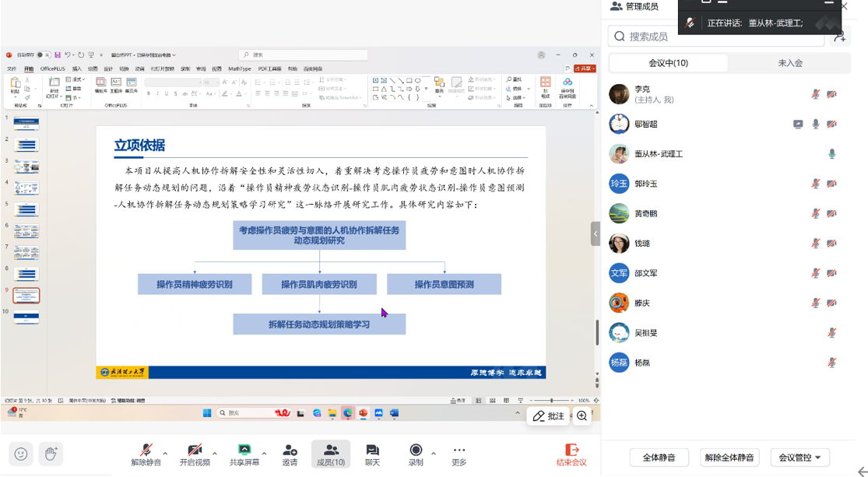Click the emoji reaction smiley icon

[21, 454]
